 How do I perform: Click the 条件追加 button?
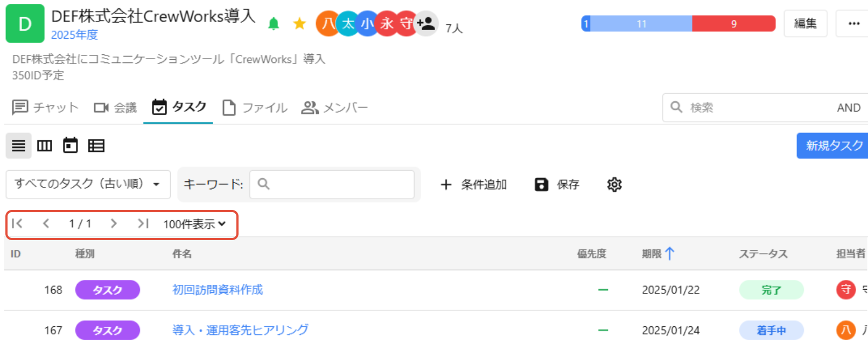pos(473,185)
